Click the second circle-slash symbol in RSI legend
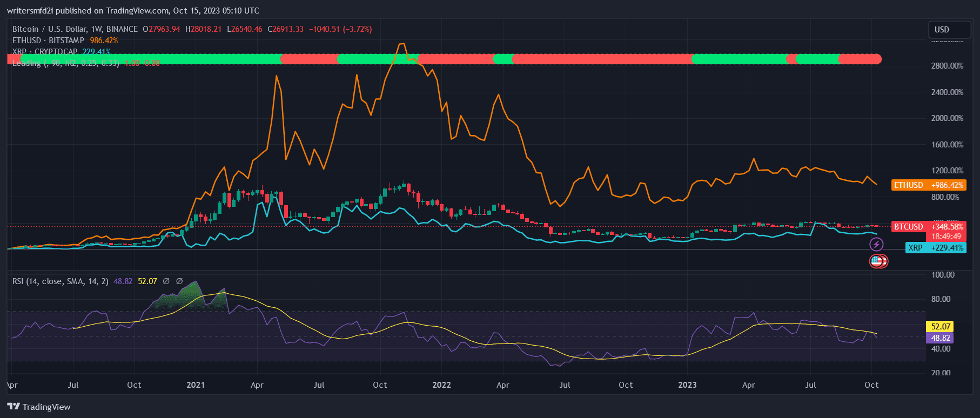 [x=179, y=281]
